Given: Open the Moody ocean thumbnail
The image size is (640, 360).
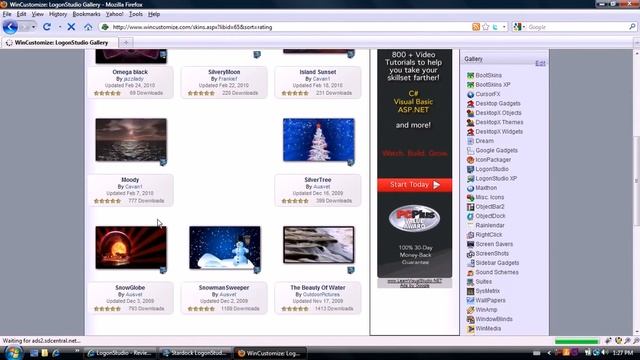Looking at the screenshot, I should pos(131,140).
